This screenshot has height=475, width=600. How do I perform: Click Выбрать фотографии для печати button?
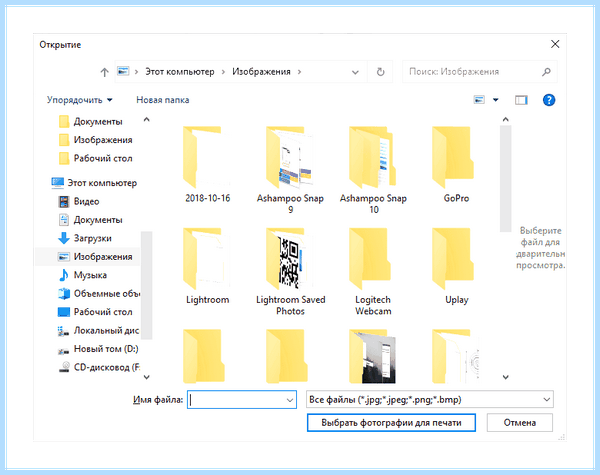(x=391, y=423)
